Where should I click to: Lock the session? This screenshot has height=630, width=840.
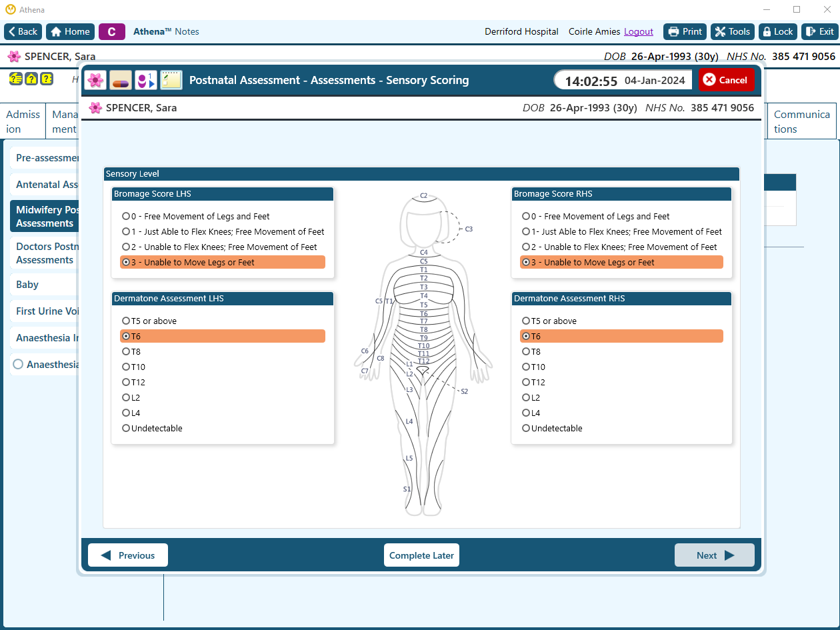pos(777,31)
